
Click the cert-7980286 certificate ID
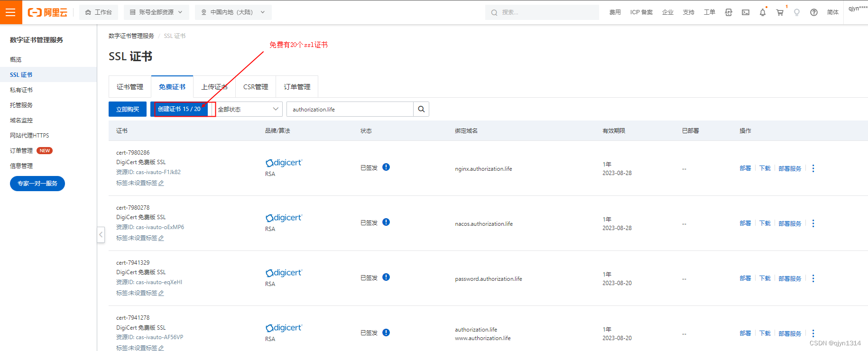click(x=133, y=153)
